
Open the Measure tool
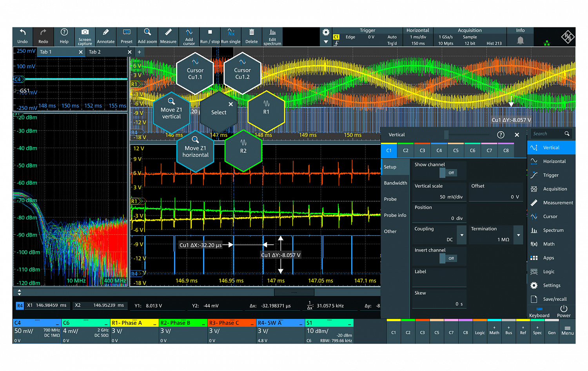click(x=168, y=36)
